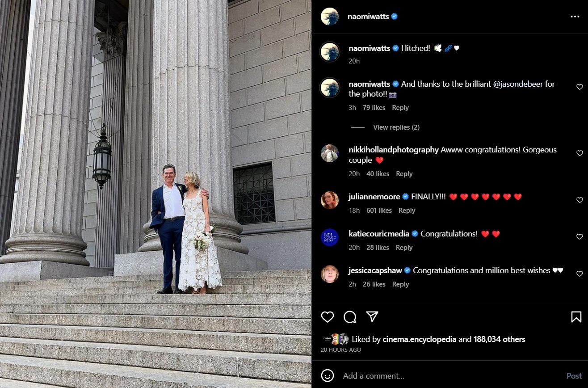The width and height of the screenshot is (588, 388).
Task: Save post with the bookmark icon
Action: pos(576,317)
